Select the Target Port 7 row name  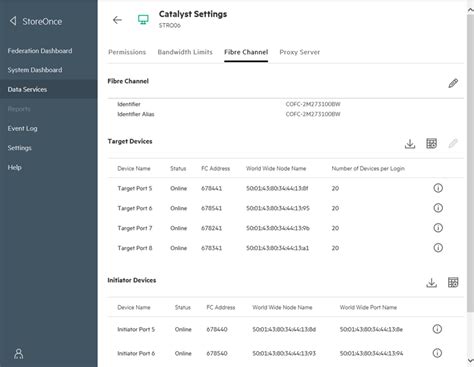pos(135,228)
